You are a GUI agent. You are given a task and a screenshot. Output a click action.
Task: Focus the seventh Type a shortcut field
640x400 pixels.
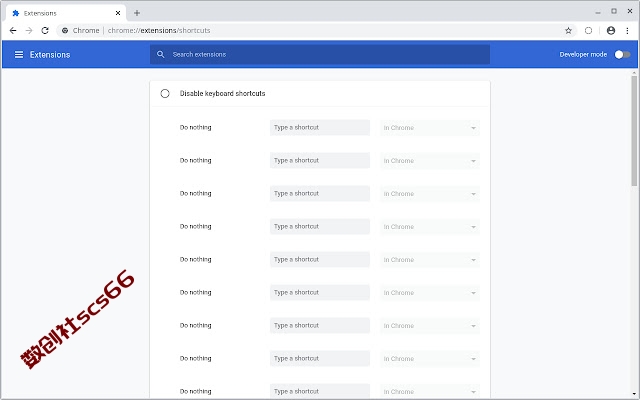[320, 325]
